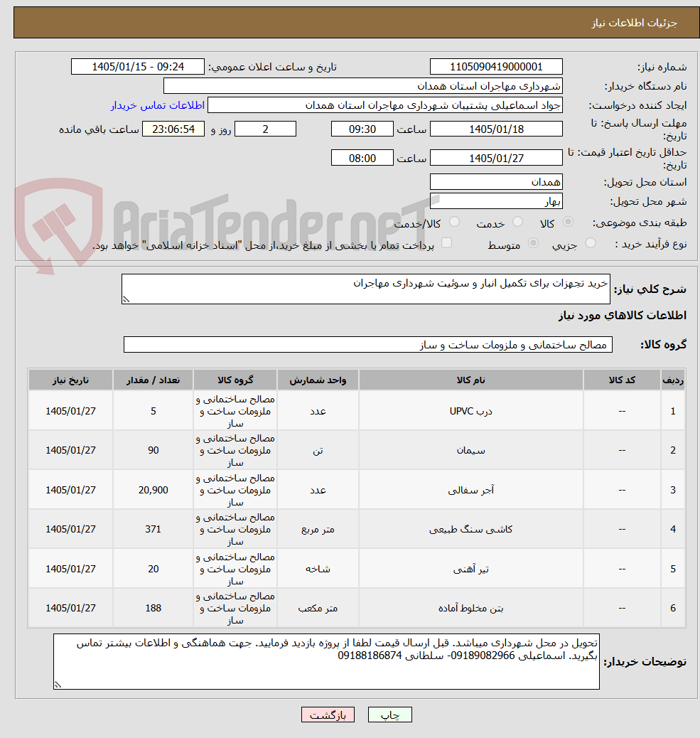
Task: Click the تاریخ نیاز column header
Action: click(x=70, y=380)
